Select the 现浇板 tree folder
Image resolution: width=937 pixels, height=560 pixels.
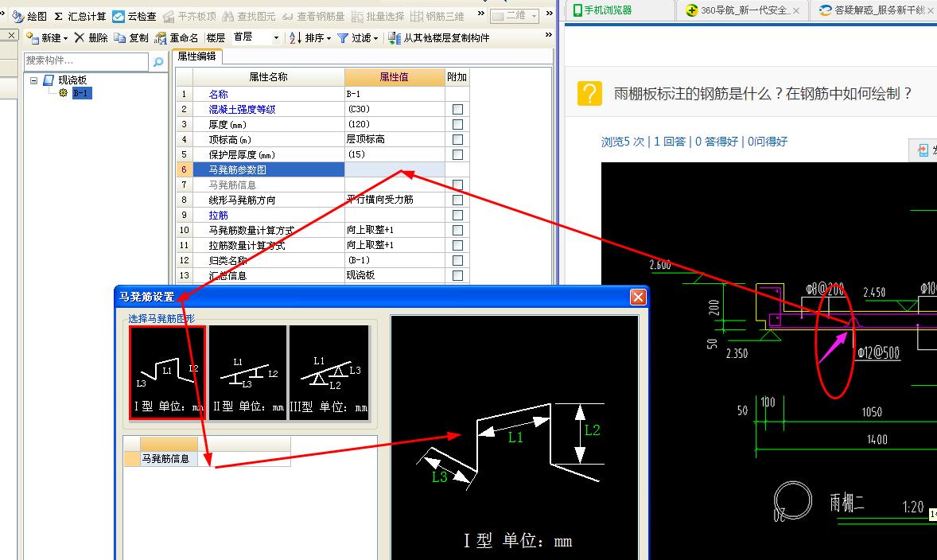coord(66,80)
